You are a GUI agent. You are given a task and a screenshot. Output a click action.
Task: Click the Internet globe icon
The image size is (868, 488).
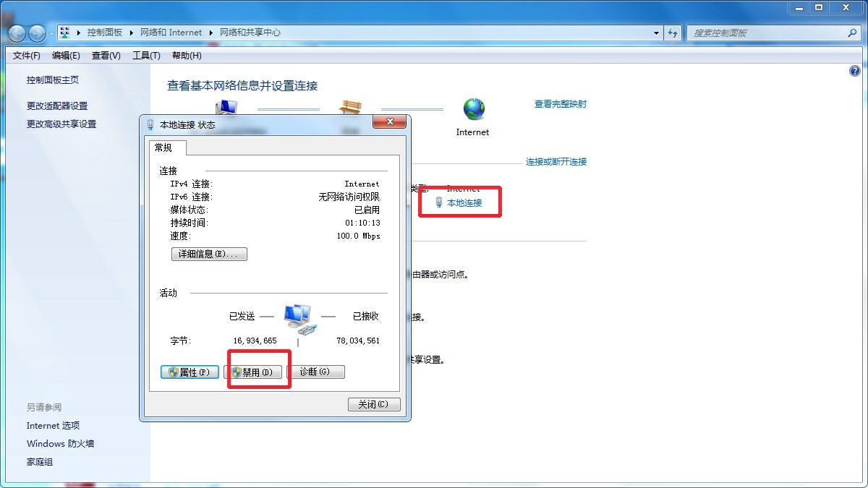click(474, 109)
